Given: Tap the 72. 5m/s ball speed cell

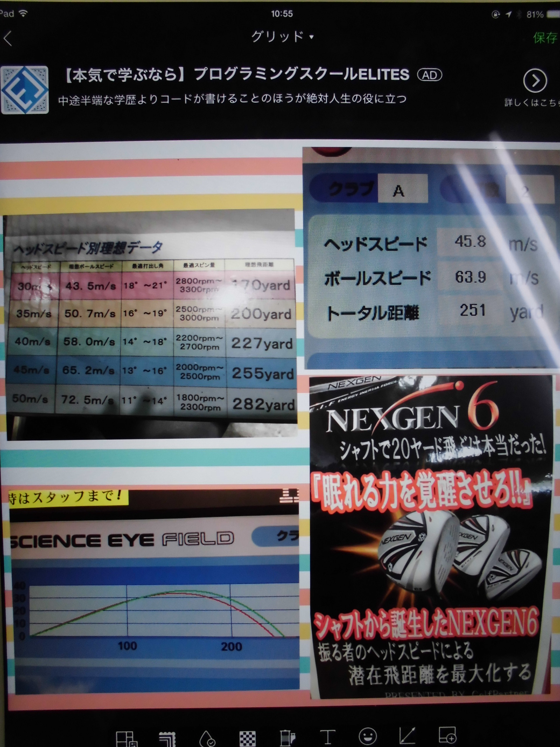Looking at the screenshot, I should (x=87, y=400).
